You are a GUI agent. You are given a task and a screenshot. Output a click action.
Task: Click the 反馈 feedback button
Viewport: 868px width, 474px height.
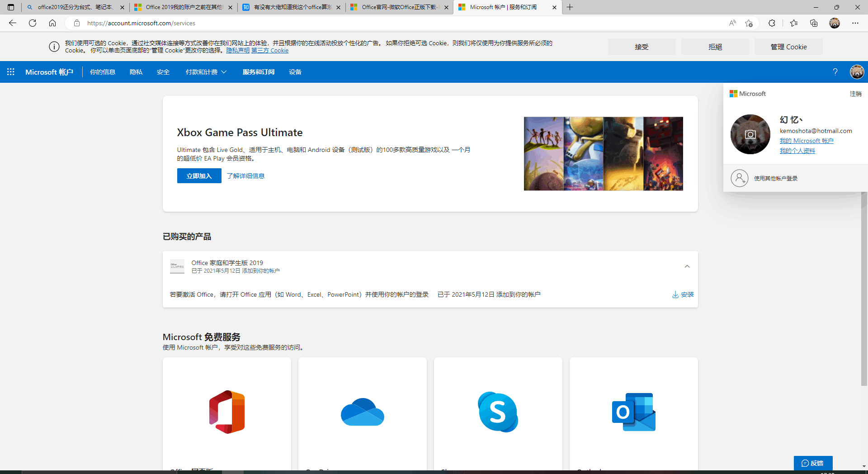click(x=813, y=463)
